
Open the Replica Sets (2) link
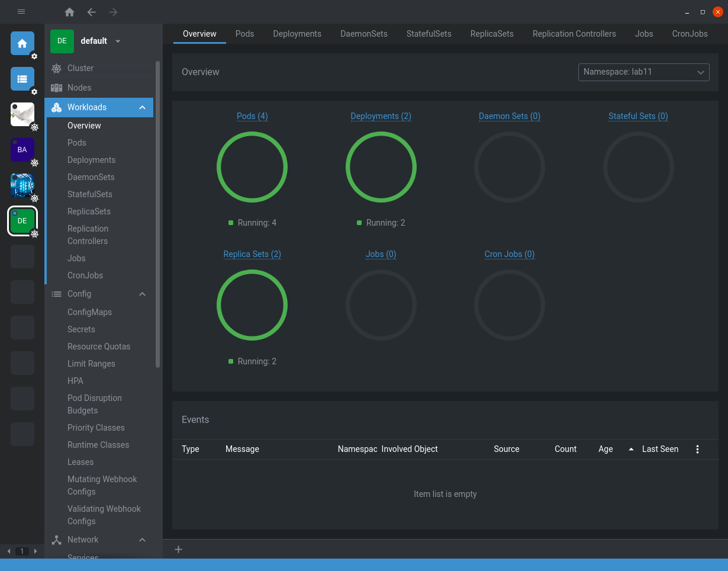pos(252,254)
